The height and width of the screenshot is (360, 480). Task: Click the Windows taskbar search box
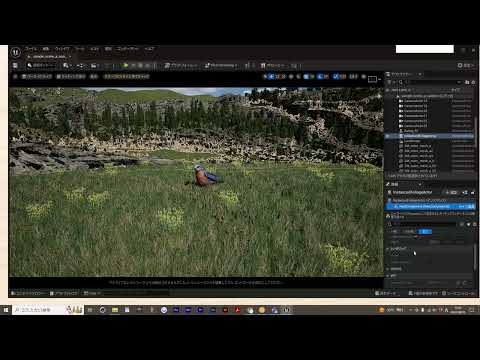(x=48, y=310)
